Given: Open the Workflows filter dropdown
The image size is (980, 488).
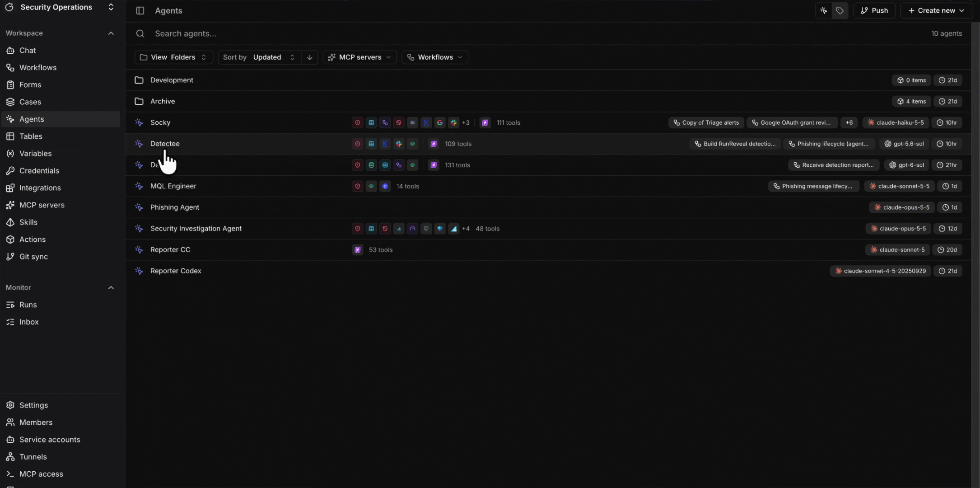Looking at the screenshot, I should (x=435, y=57).
